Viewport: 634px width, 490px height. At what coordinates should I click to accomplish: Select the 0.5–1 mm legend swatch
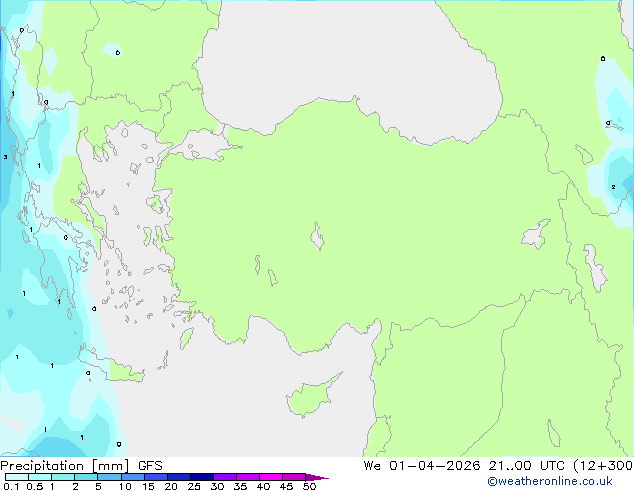pos(40,477)
